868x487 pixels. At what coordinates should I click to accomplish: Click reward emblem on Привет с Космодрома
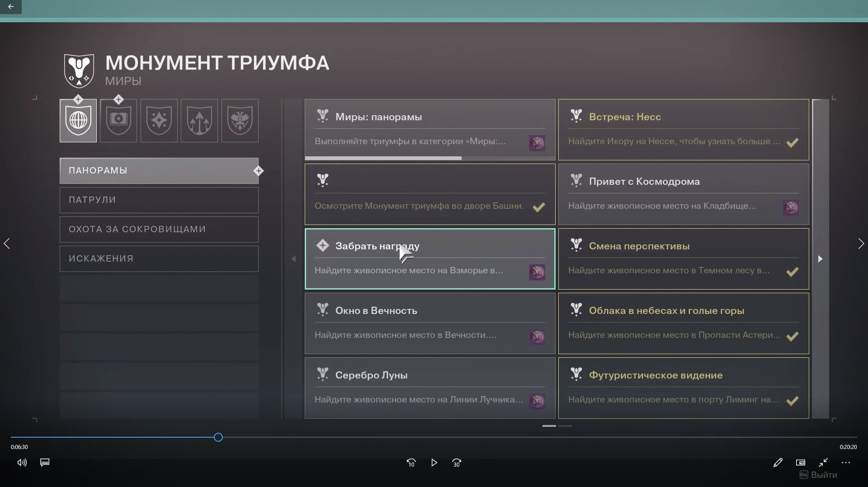(791, 208)
